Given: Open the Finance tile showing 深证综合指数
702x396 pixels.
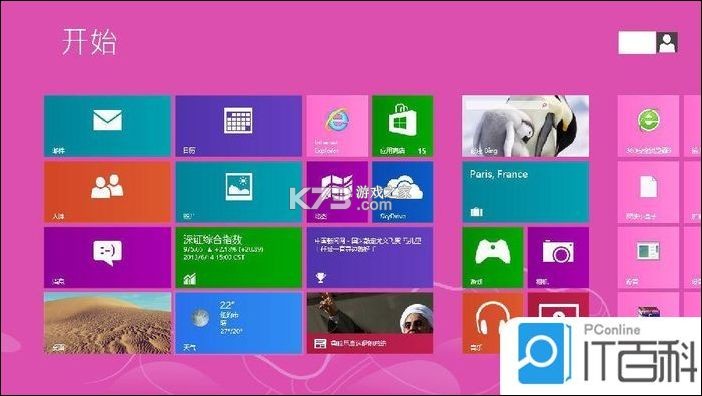Looking at the screenshot, I should pyautogui.click(x=238, y=257).
